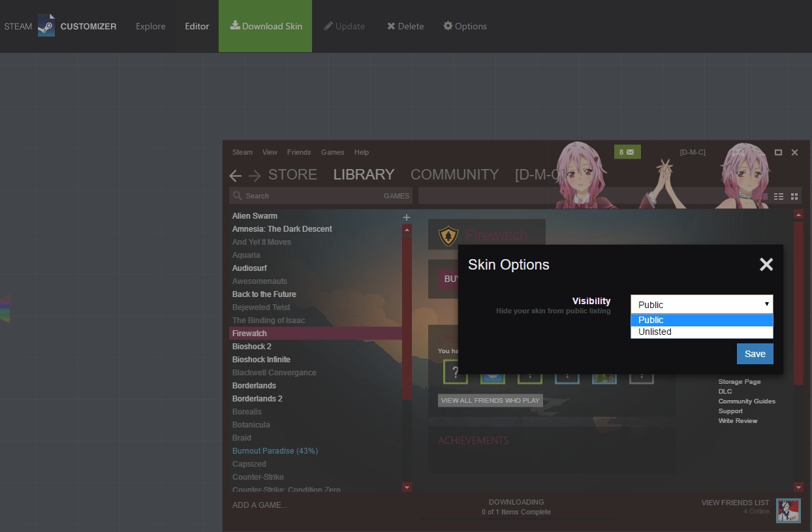Open the View menu in preview

(270, 152)
